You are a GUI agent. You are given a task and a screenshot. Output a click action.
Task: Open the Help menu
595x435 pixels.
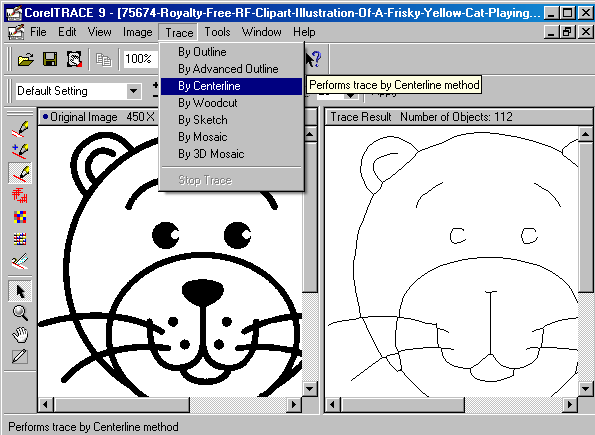coord(304,32)
